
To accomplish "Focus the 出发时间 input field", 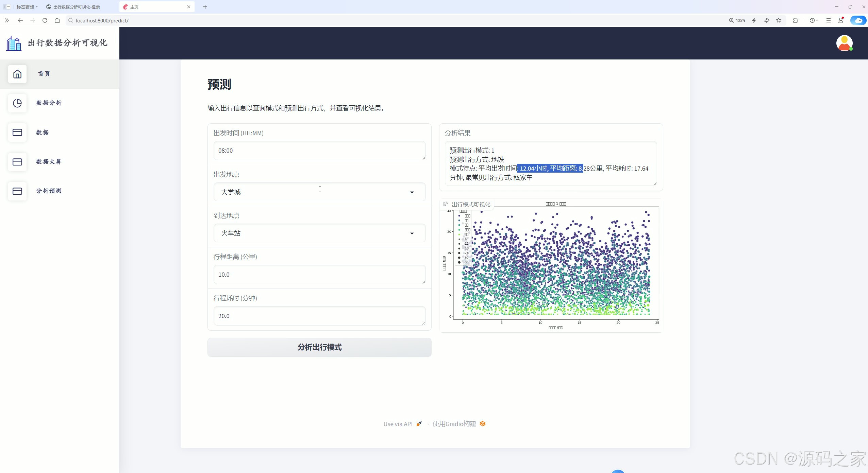I will tap(319, 151).
